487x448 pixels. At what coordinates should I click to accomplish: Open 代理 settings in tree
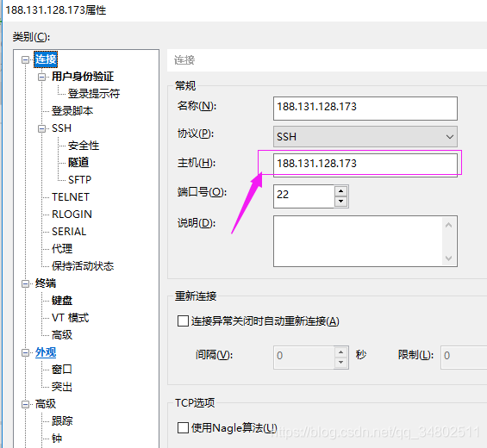tap(62, 249)
